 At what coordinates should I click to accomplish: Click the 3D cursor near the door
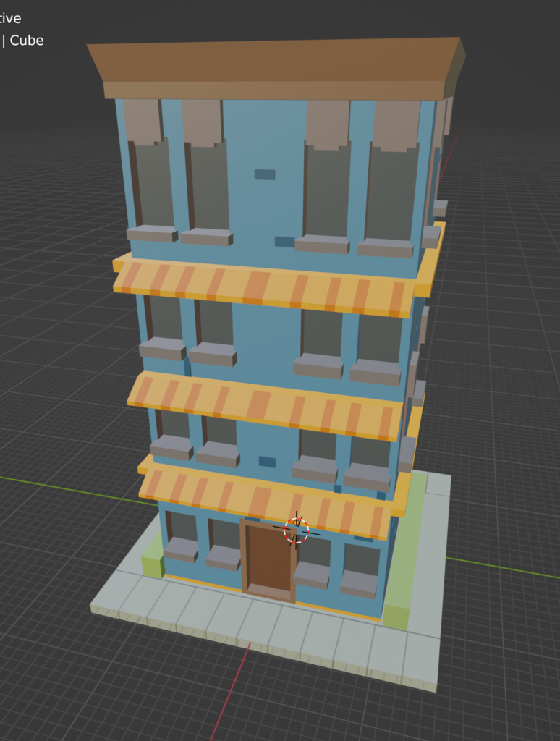click(296, 530)
